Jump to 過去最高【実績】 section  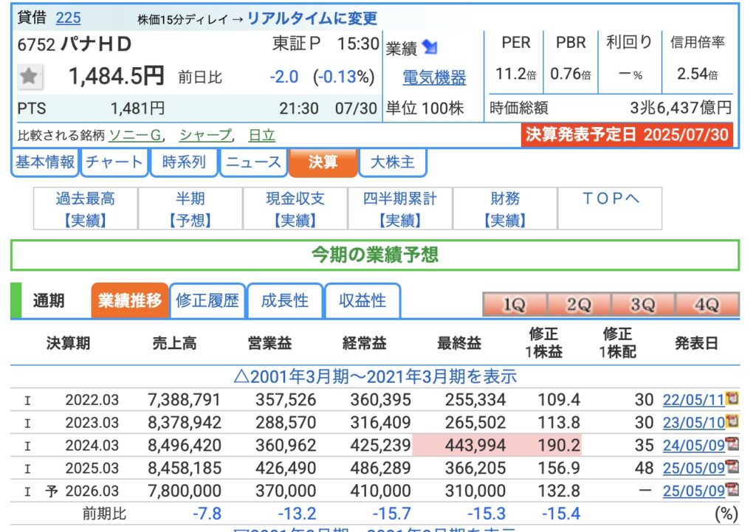(86, 209)
